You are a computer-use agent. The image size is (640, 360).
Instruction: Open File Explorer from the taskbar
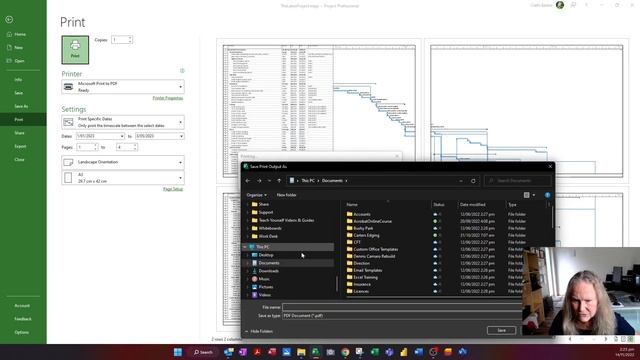[301, 352]
